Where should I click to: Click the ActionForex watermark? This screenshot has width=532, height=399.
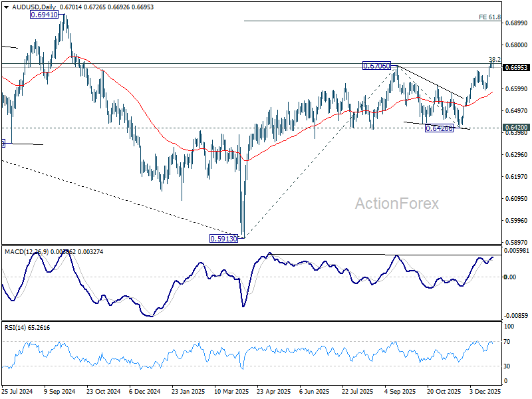click(x=396, y=203)
